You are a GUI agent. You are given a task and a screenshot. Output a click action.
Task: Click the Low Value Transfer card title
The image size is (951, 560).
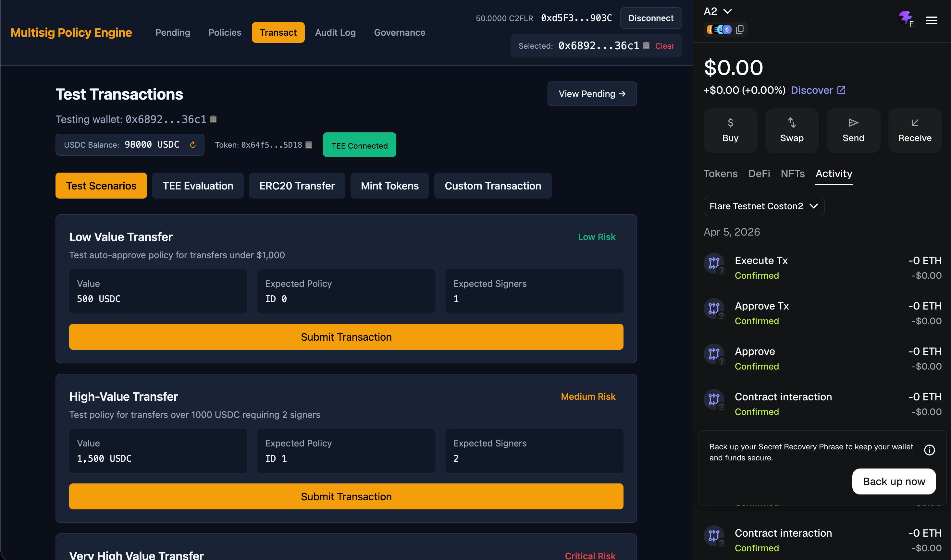[x=121, y=237]
